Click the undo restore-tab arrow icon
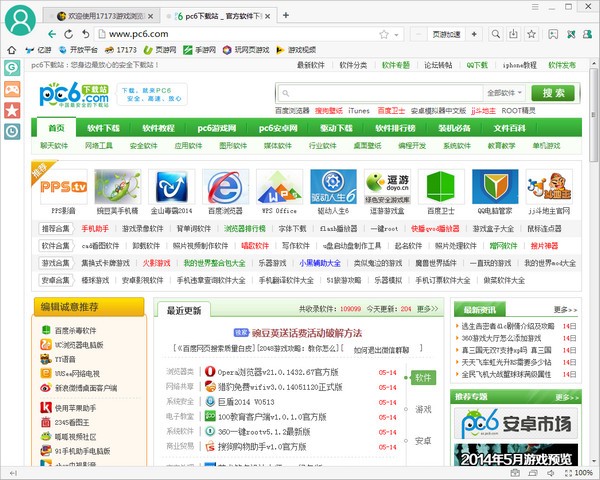The height and width of the screenshot is (480, 600). coord(86,34)
